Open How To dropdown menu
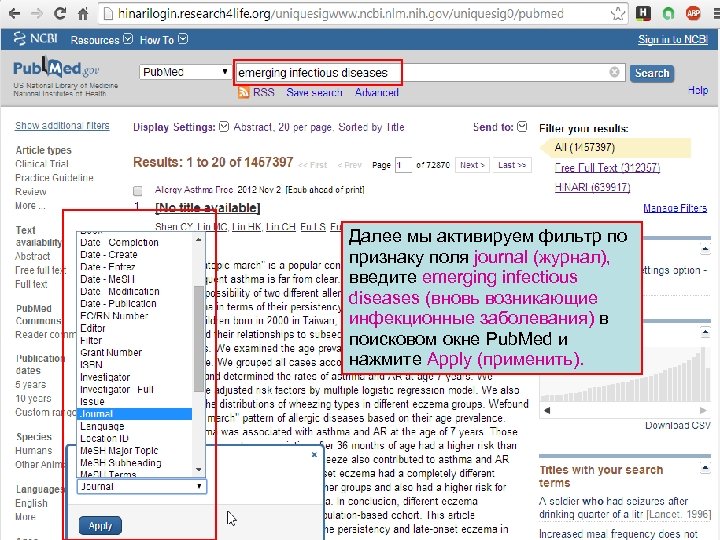Viewport: 720px width, 540px height. 164,40
